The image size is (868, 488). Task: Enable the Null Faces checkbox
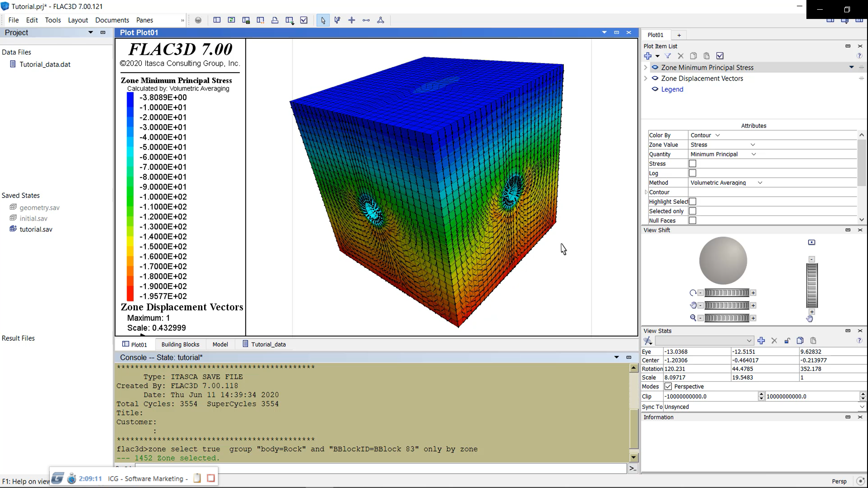[693, 221]
